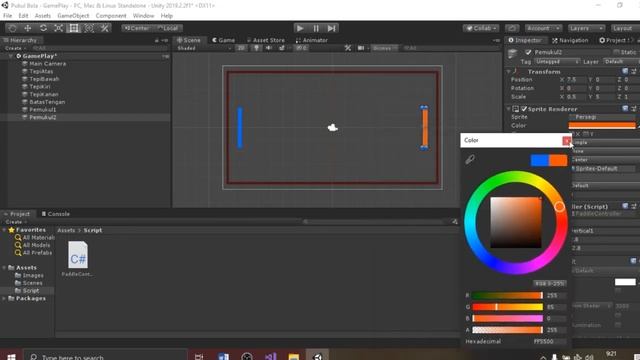
Task: Open the RGB 0-255 mode dropdown
Action: click(549, 283)
